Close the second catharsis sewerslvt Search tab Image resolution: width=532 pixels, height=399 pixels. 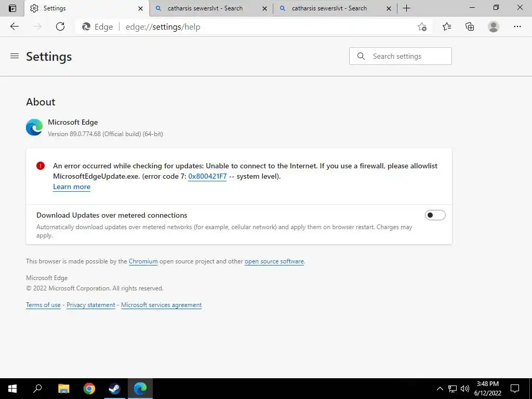click(389, 8)
